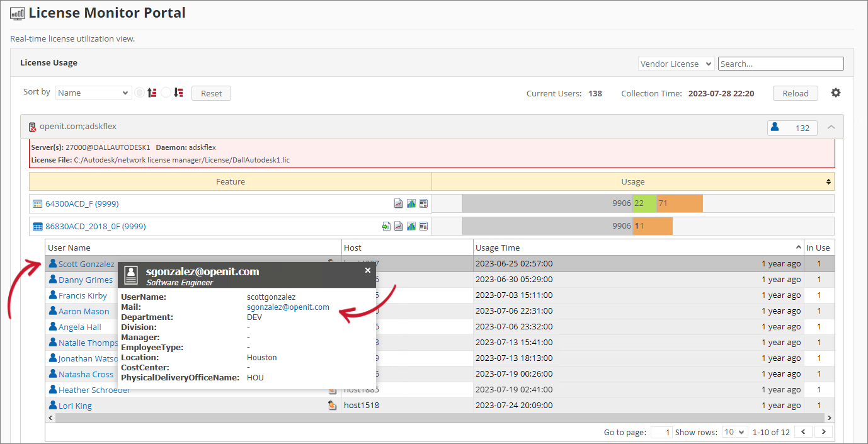
Task: Click the grid icon beside 86830ACD_2018_0F
Action: coord(37,226)
